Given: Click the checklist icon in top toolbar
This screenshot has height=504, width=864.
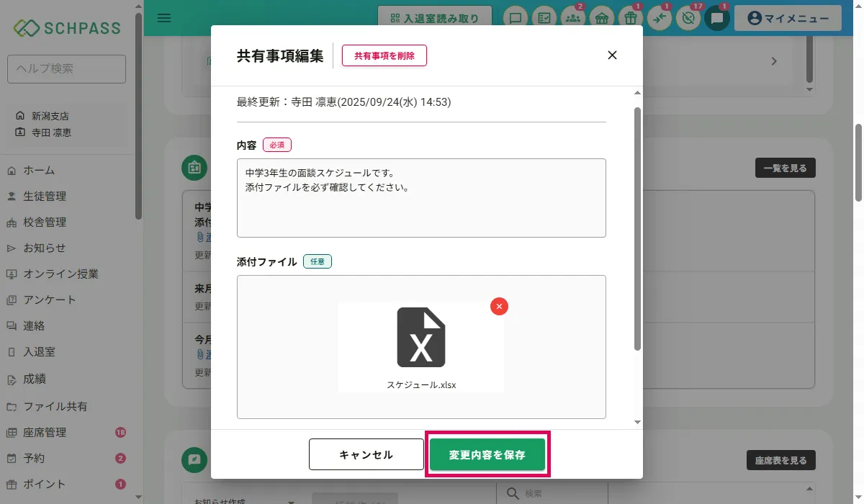Looking at the screenshot, I should coord(544,19).
